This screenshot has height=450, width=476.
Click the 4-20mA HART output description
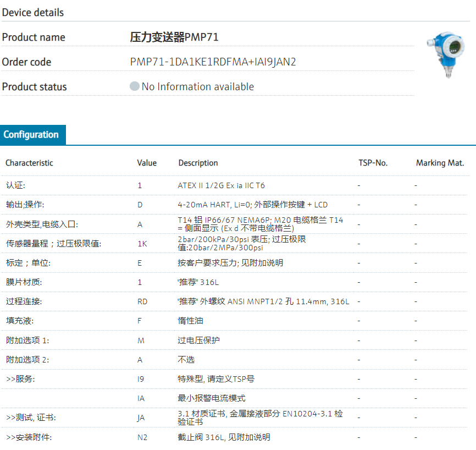click(x=252, y=205)
